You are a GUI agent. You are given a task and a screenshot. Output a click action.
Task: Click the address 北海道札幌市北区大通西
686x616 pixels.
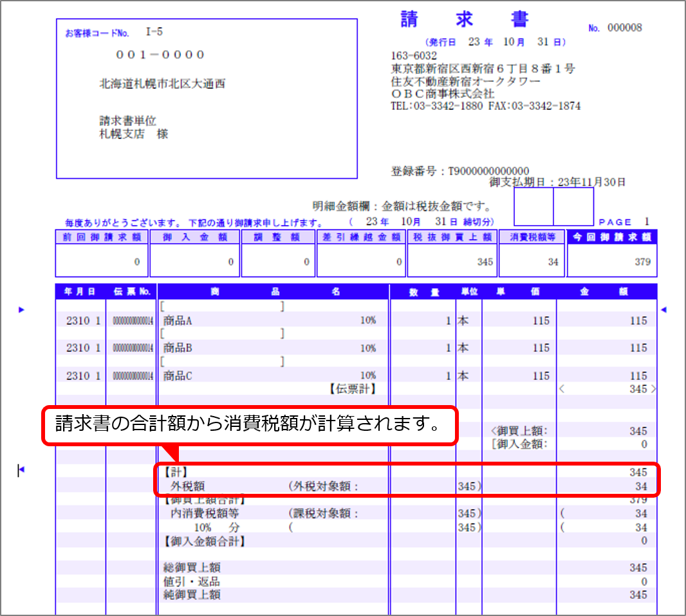(x=162, y=84)
